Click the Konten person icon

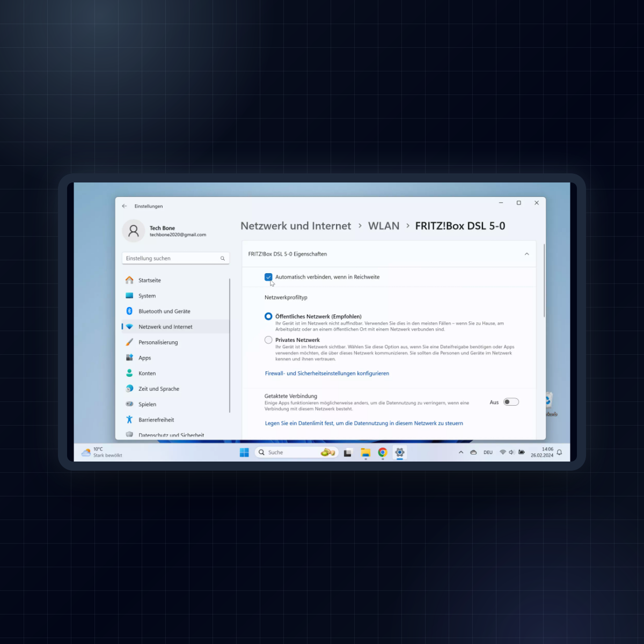pos(129,373)
